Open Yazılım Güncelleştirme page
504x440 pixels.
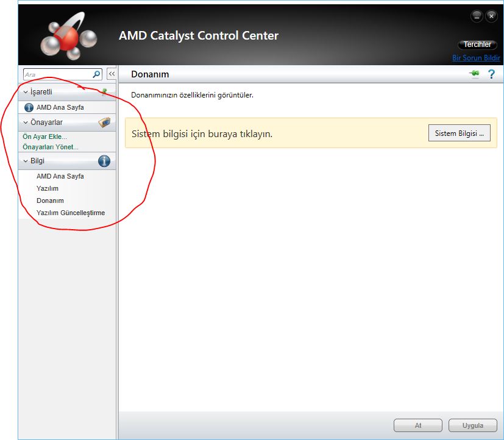point(71,213)
